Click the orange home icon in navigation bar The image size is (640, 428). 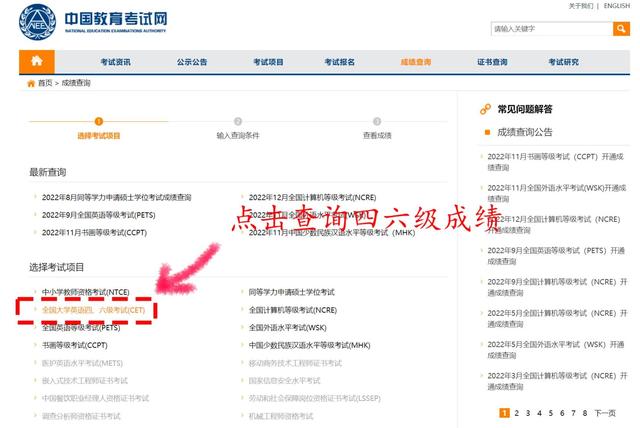tap(37, 62)
